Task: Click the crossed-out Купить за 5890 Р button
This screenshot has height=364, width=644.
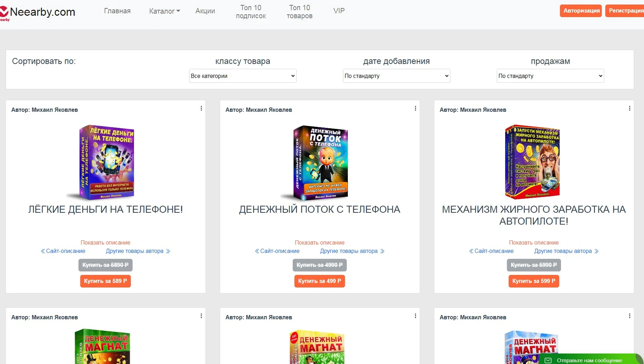Action: click(x=106, y=265)
